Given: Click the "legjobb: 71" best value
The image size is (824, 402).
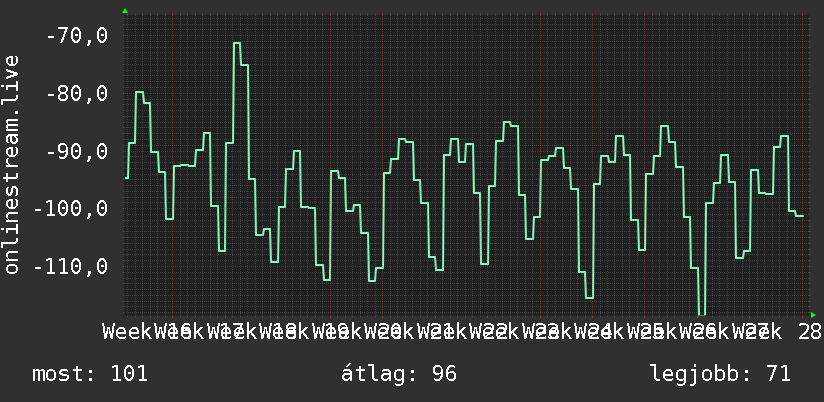Looking at the screenshot, I should coord(720,374).
